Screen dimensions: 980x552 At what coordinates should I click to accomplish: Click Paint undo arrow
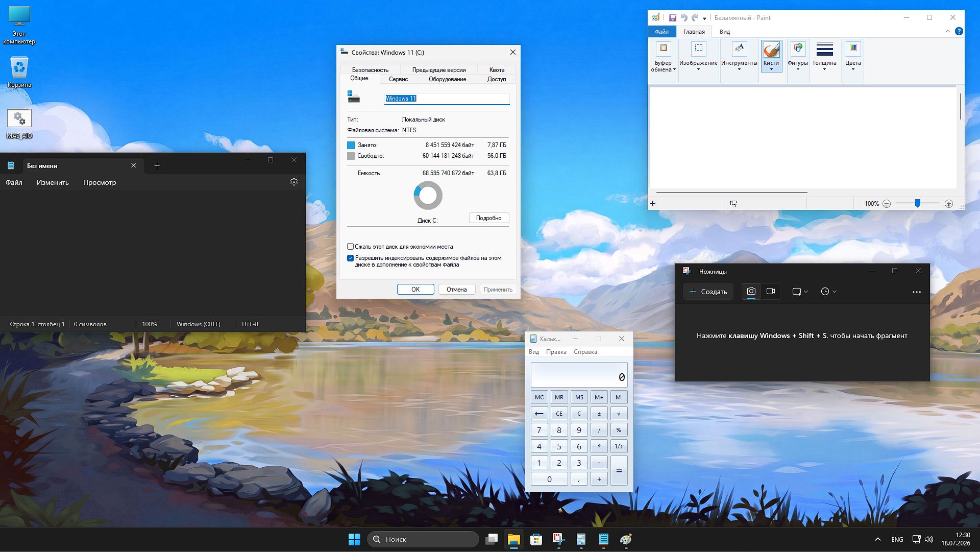[x=684, y=18]
